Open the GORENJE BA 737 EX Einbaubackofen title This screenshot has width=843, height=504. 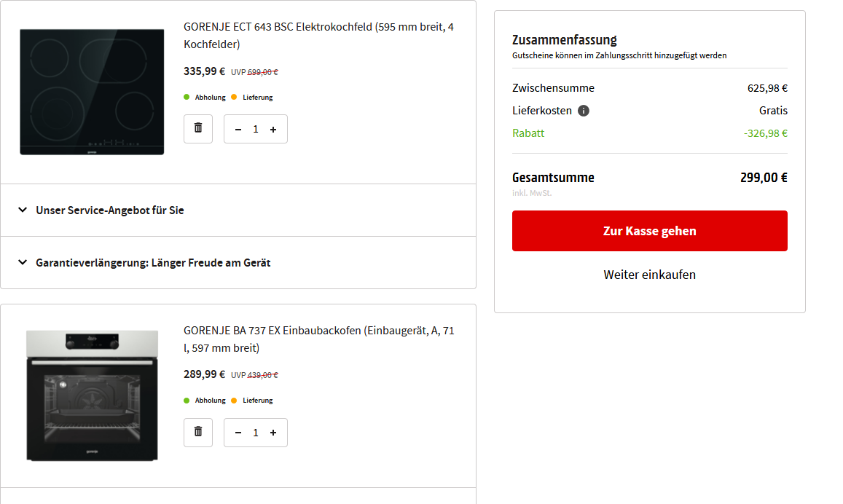(318, 339)
